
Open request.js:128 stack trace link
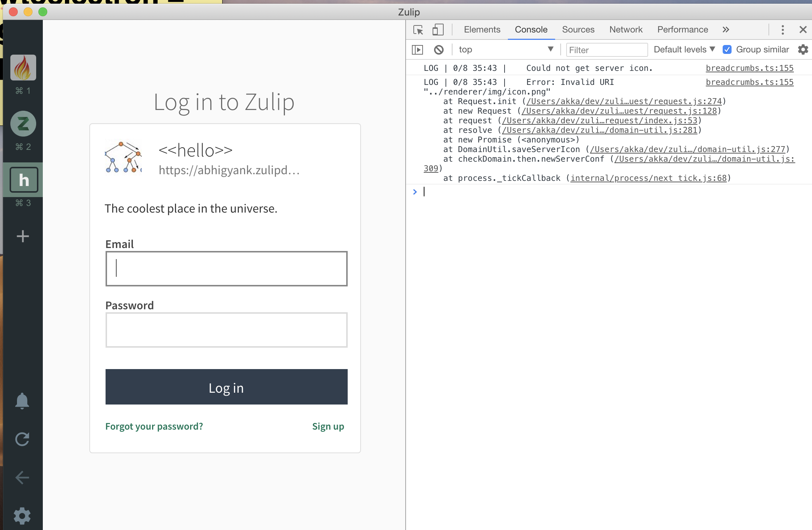(x=619, y=111)
